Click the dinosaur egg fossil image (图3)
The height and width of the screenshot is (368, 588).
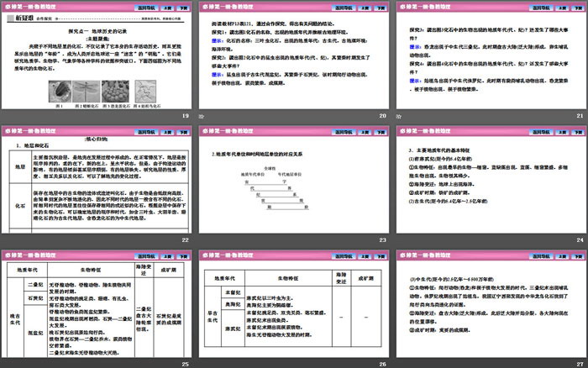tap(117, 91)
